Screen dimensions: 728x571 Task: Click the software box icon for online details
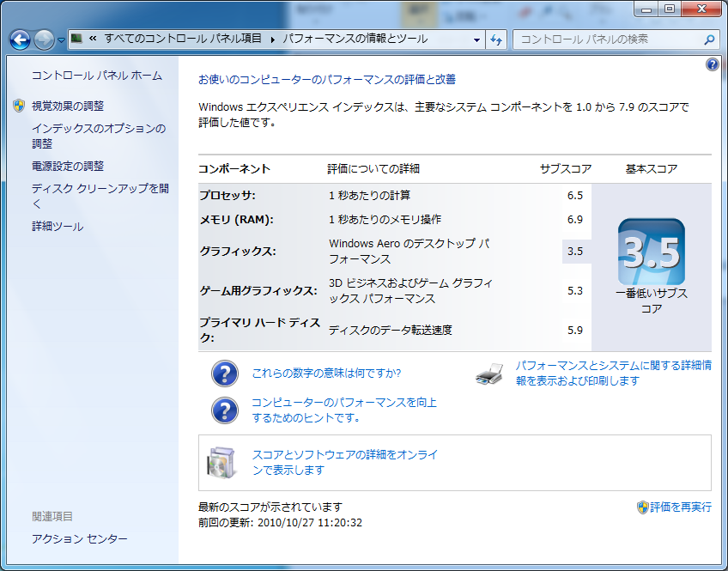[x=220, y=462]
